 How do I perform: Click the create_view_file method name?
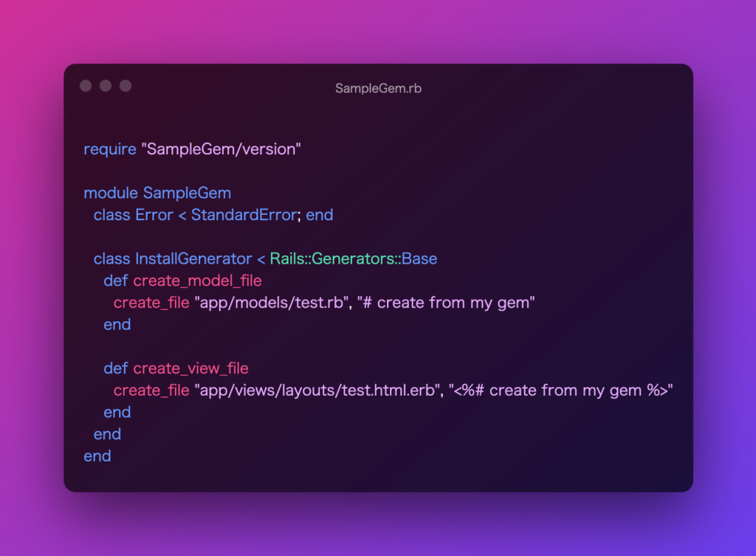pyautogui.click(x=190, y=369)
